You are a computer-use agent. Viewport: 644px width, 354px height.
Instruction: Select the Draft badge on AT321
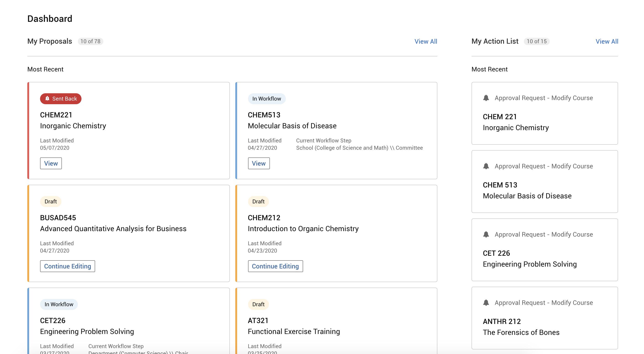(259, 304)
